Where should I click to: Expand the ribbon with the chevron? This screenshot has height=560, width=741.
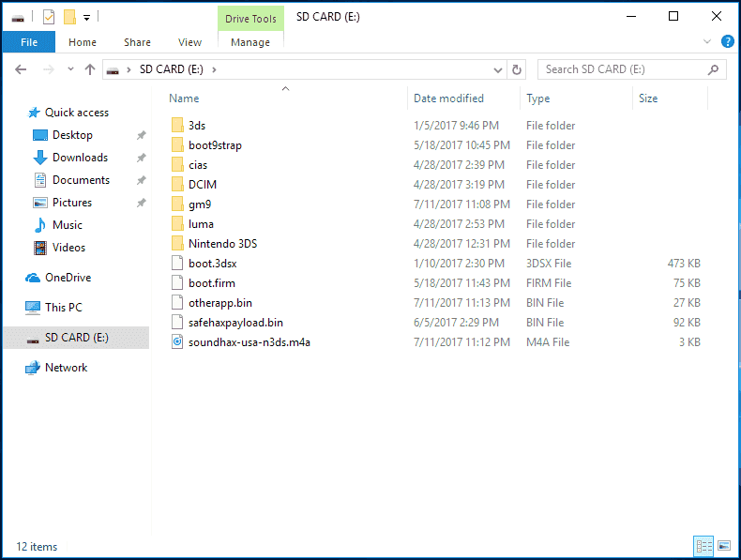(707, 41)
